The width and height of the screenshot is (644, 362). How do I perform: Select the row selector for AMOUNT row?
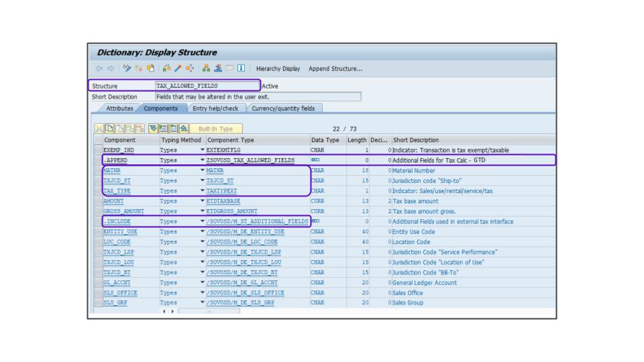pos(97,201)
